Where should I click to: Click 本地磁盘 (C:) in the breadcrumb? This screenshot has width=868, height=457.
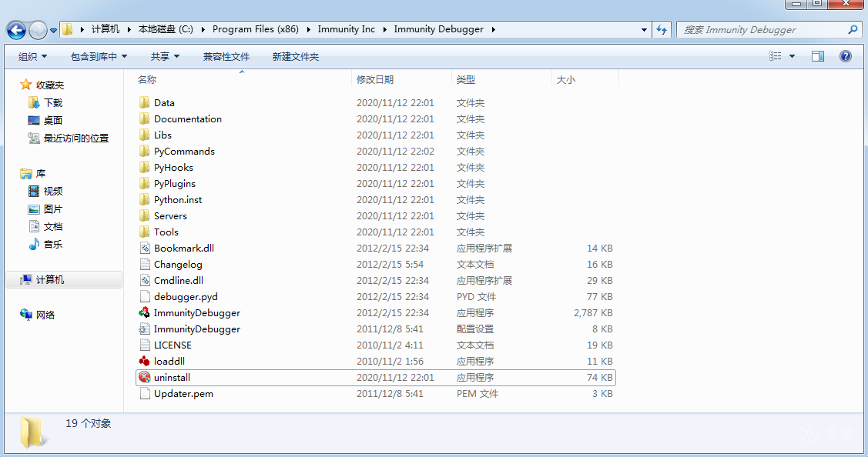click(166, 29)
